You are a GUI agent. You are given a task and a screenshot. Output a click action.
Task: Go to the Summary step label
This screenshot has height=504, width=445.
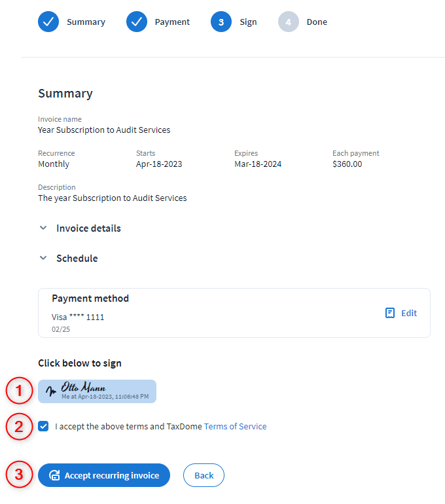(x=86, y=22)
